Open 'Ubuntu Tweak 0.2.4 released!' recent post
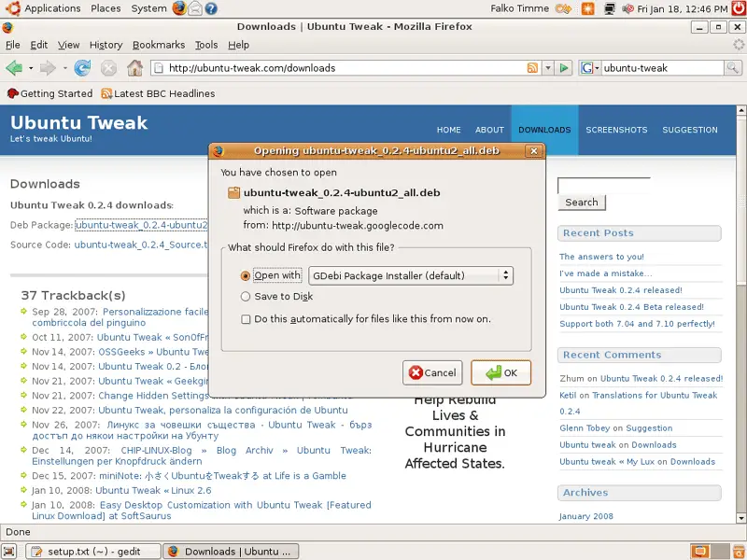This screenshot has height=560, width=747. pyautogui.click(x=621, y=290)
